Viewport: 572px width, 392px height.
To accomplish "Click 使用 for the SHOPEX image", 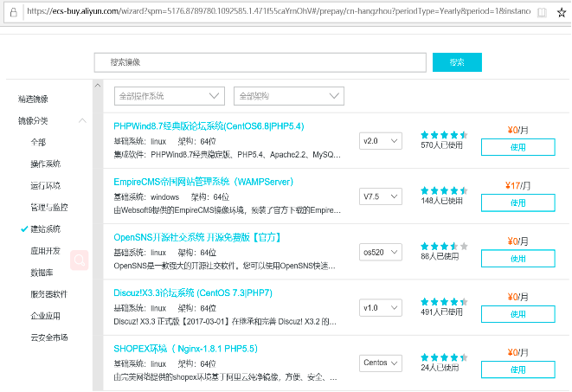I will 518,370.
